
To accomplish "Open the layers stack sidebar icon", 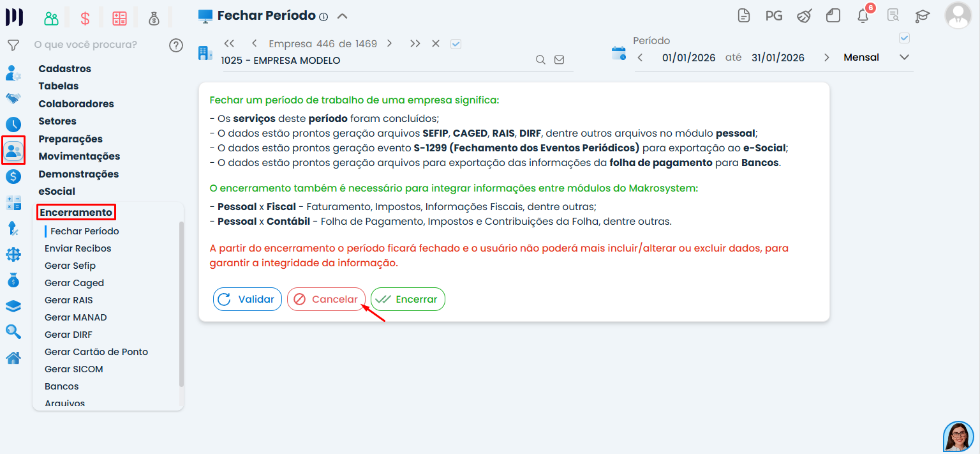I will click(13, 306).
